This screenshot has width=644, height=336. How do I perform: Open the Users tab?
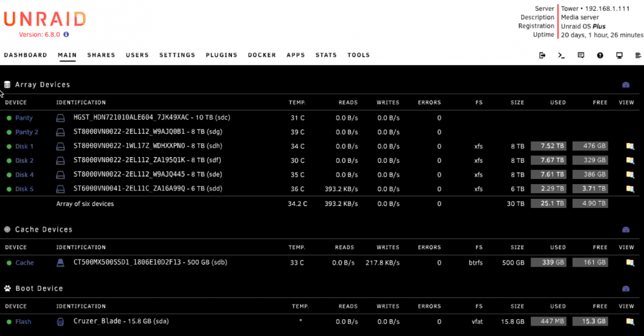point(137,55)
